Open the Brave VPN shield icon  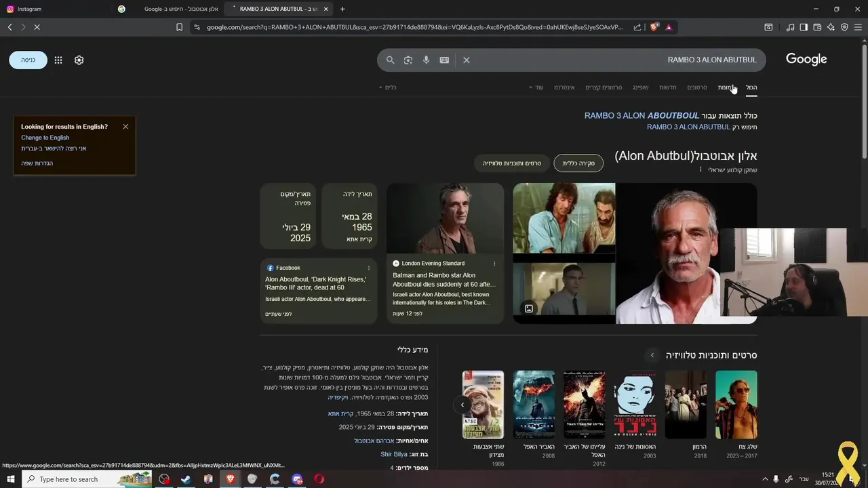coord(844,27)
